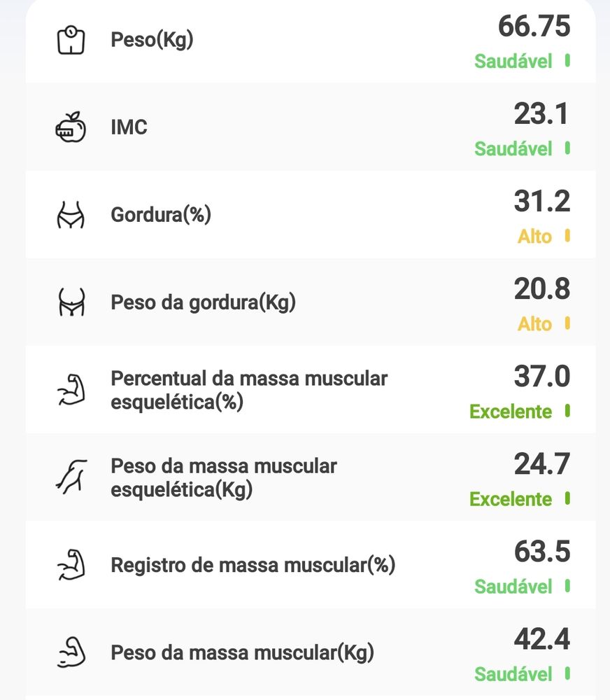Tap arm icon beside Registro de massa muscular
Image resolution: width=610 pixels, height=700 pixels.
coord(70,565)
